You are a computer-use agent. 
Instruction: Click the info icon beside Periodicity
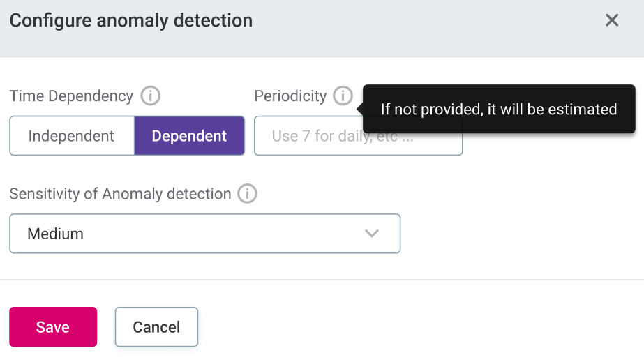[x=343, y=96]
